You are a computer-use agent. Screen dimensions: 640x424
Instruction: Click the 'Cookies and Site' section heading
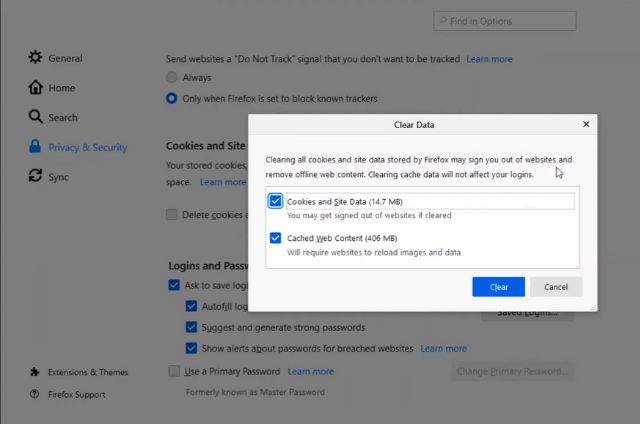[205, 146]
